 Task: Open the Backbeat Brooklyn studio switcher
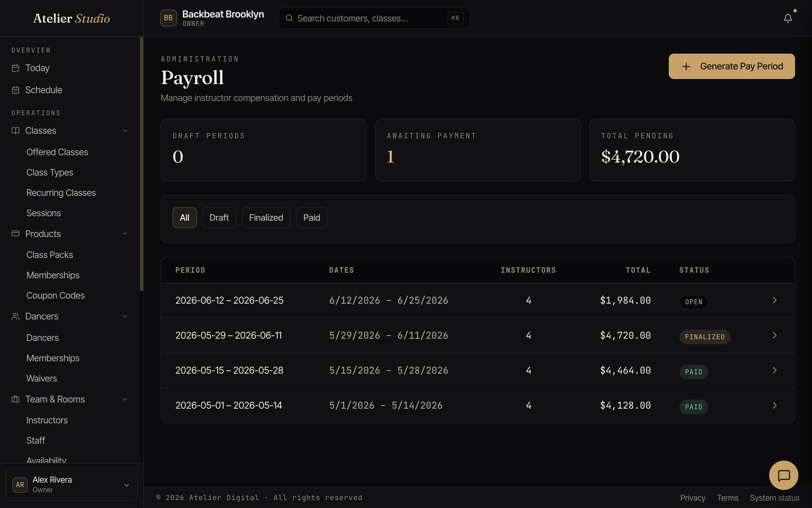pyautogui.click(x=212, y=18)
